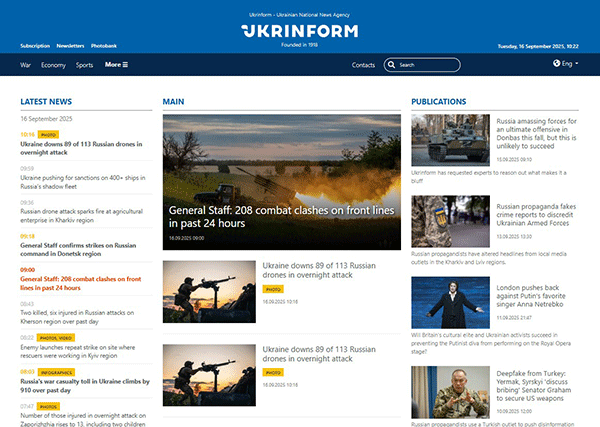Click into the Search field

422,65
